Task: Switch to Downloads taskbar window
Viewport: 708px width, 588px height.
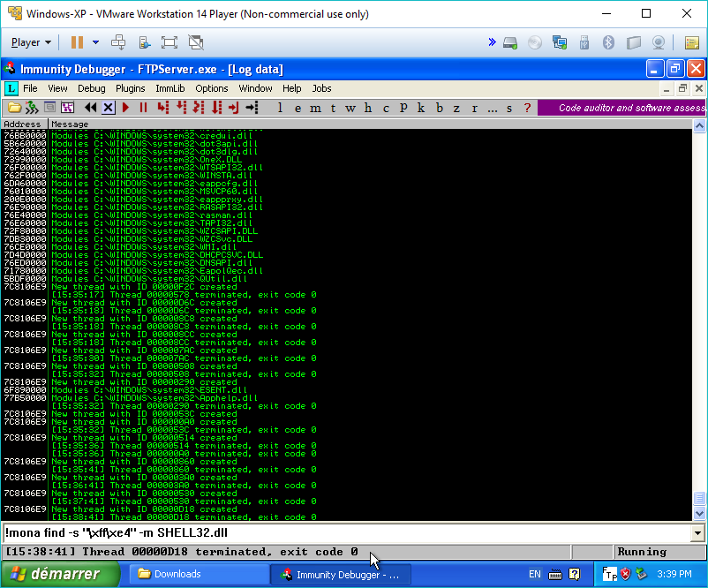Action: point(199,574)
